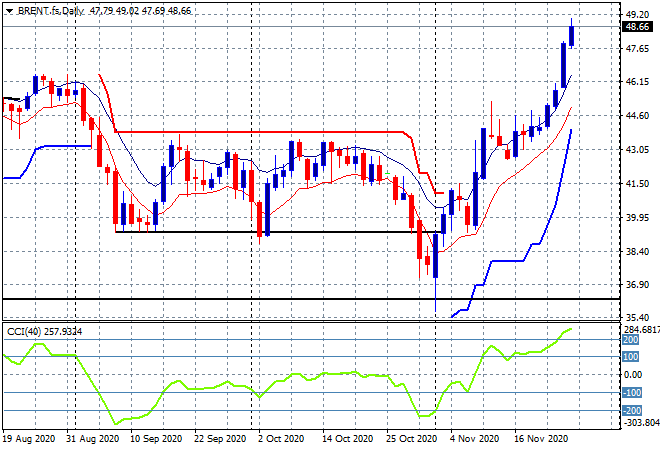Click the CCI -100 level label
660x450 pixels.
632,393
